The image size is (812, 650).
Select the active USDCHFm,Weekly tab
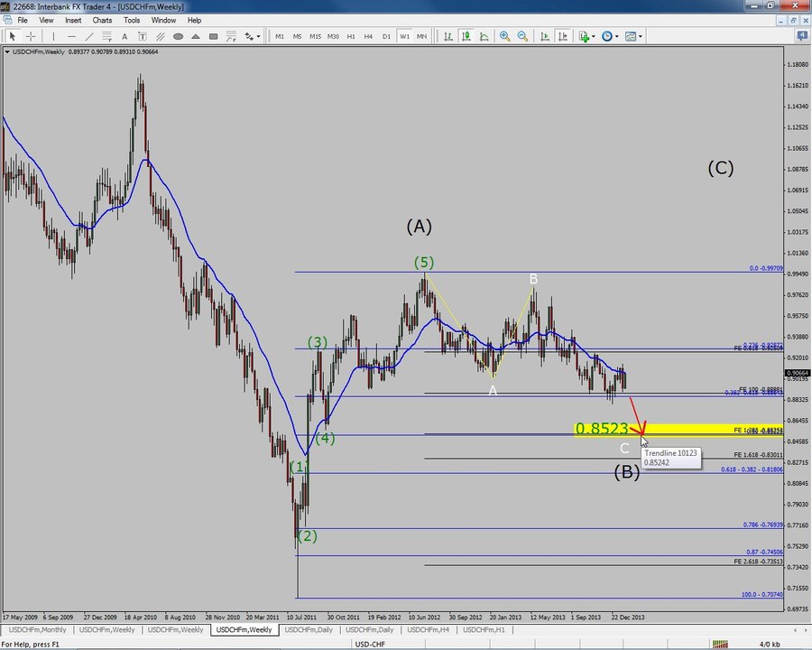244,630
